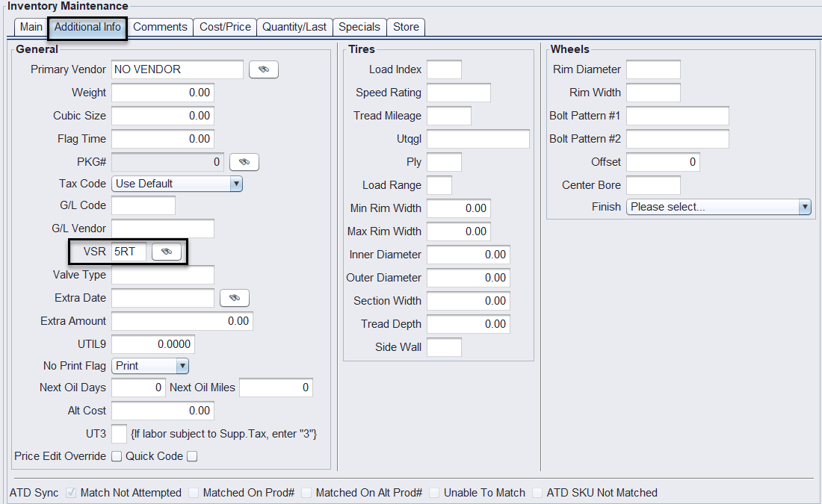Image resolution: width=822 pixels, height=504 pixels.
Task: Toggle the Unable To Match checkbox
Action: tap(435, 493)
